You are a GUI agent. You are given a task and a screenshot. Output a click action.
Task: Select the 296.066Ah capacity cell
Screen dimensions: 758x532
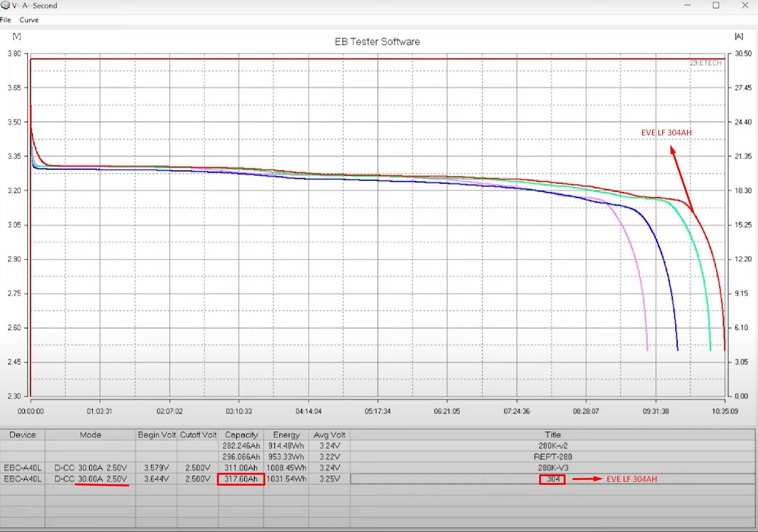(x=241, y=457)
